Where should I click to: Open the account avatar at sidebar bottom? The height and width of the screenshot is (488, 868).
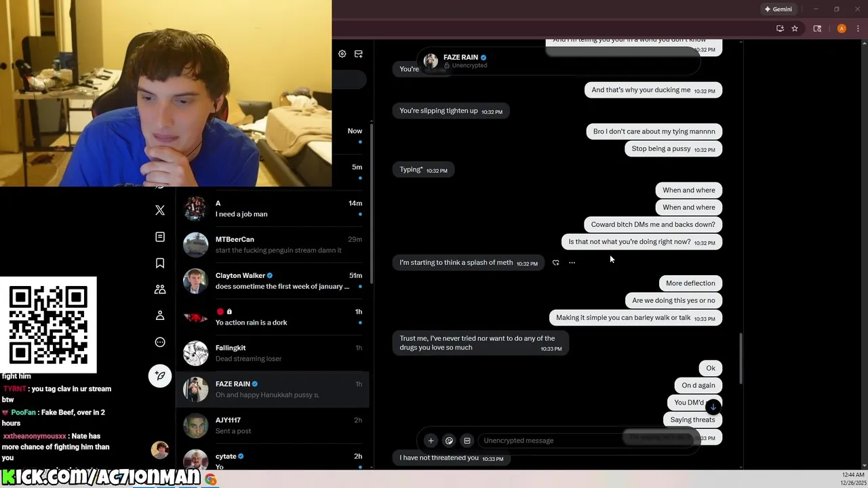160,450
